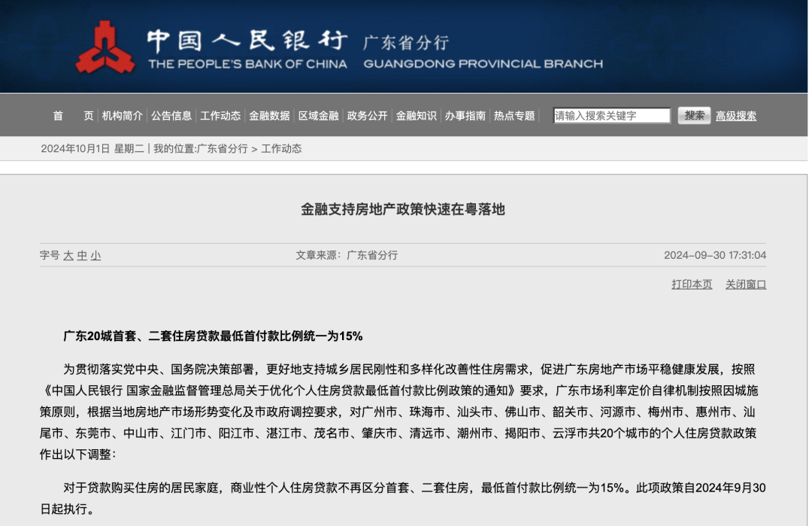812x526 pixels.
Task: Click 广东省分行 in the breadcrumb
Action: (x=222, y=149)
